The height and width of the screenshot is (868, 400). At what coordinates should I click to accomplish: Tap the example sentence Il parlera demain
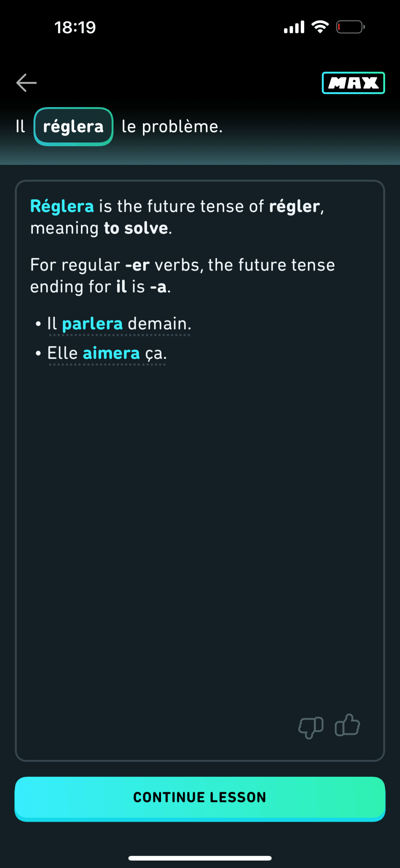(x=119, y=324)
